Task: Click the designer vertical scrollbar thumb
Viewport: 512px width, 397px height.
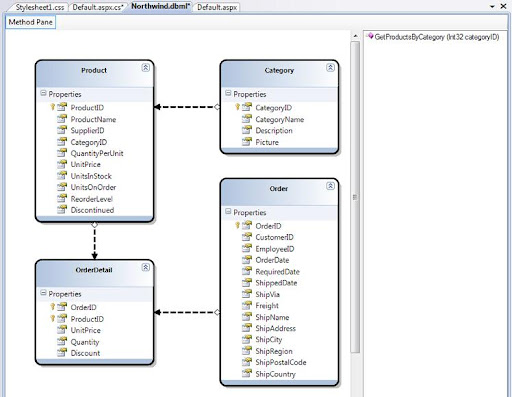Action: (x=355, y=197)
